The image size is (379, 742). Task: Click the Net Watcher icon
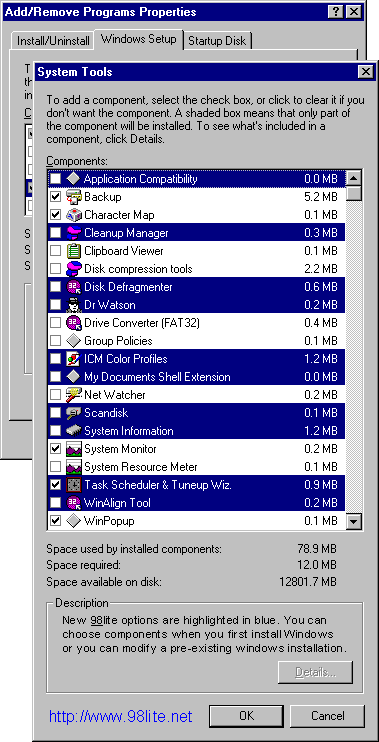(x=73, y=395)
